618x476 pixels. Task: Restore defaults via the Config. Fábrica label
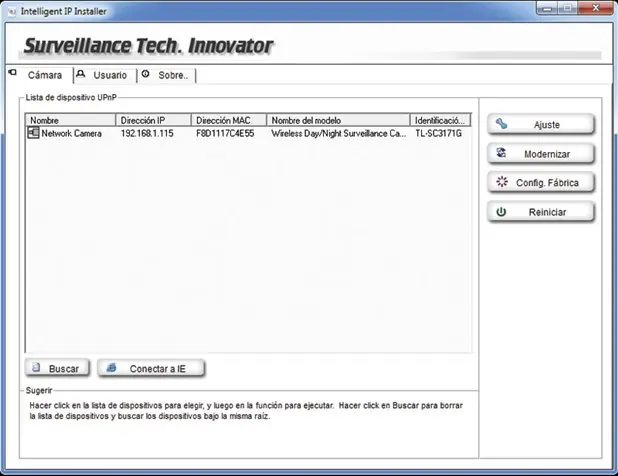click(547, 183)
